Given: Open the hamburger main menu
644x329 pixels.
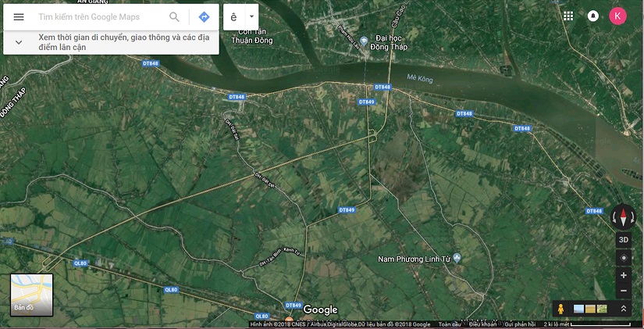Looking at the screenshot, I should (19, 17).
